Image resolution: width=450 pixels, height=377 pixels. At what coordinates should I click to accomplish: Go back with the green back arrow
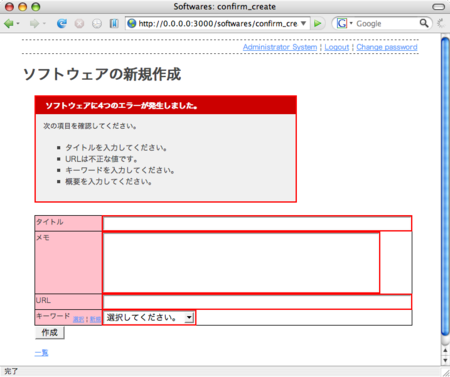click(9, 24)
